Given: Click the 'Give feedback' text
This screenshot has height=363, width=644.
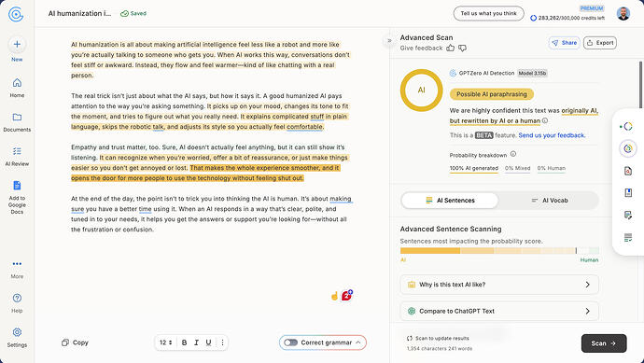Looking at the screenshot, I should point(421,48).
